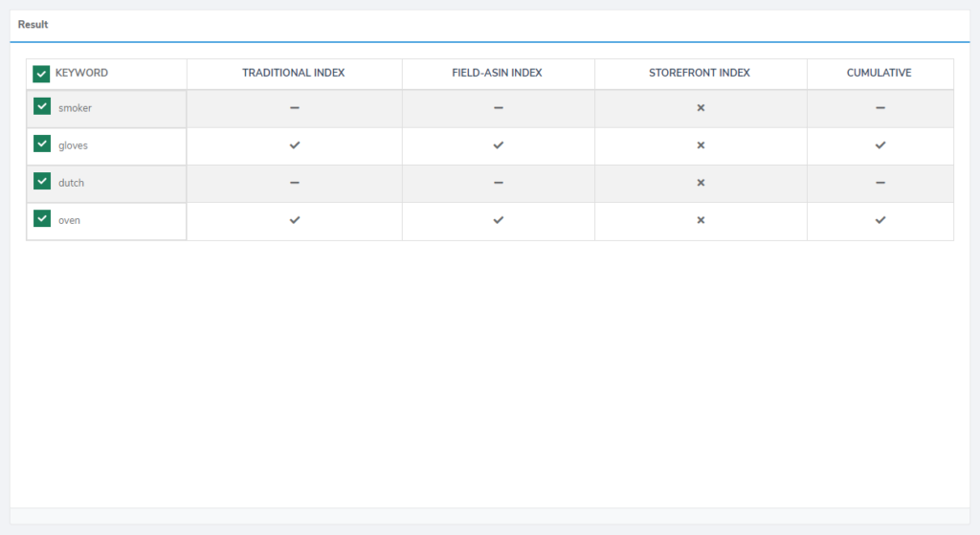Screen dimensions: 980x535
Task: Click the X icon in dutch Storefront Index
Action: click(x=701, y=183)
